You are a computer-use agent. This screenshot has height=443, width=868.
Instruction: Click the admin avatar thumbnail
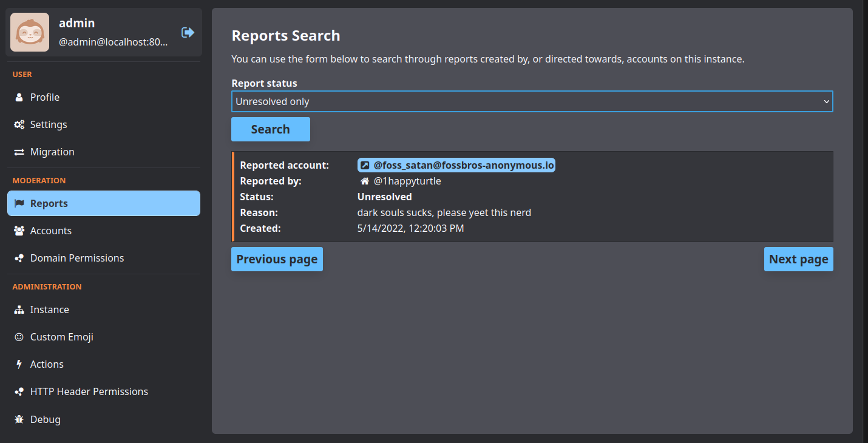point(29,32)
